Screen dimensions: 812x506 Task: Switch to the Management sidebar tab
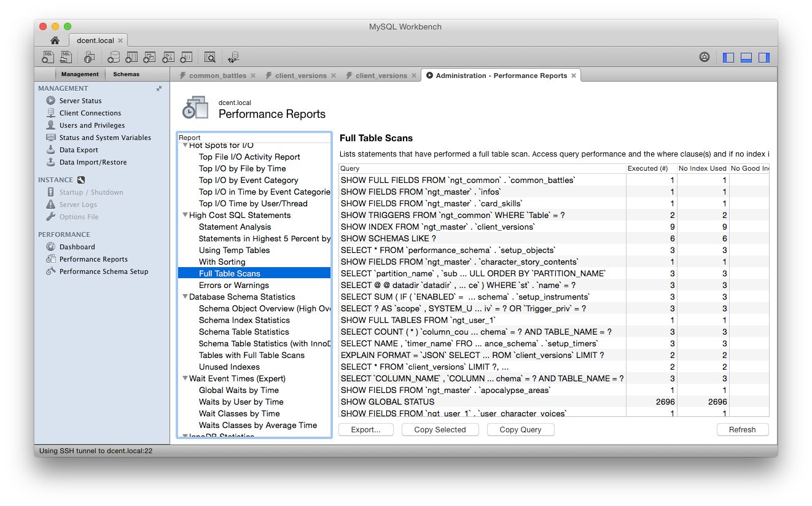pyautogui.click(x=80, y=74)
